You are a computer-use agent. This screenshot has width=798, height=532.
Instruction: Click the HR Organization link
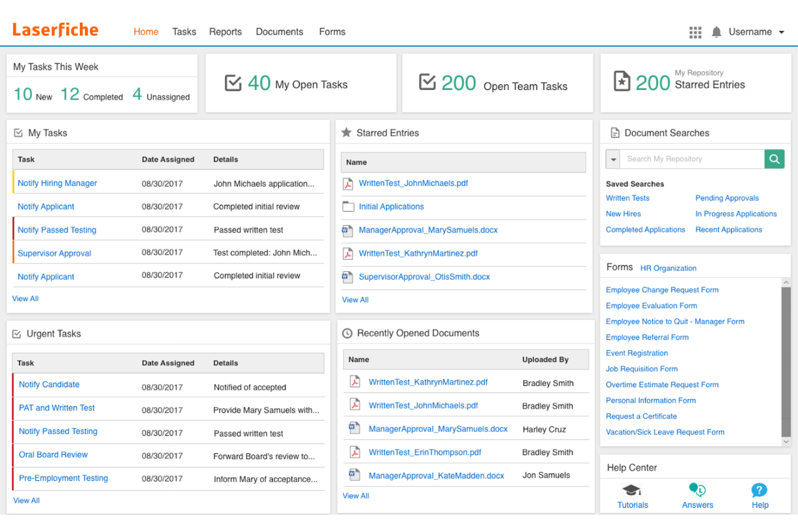point(668,268)
